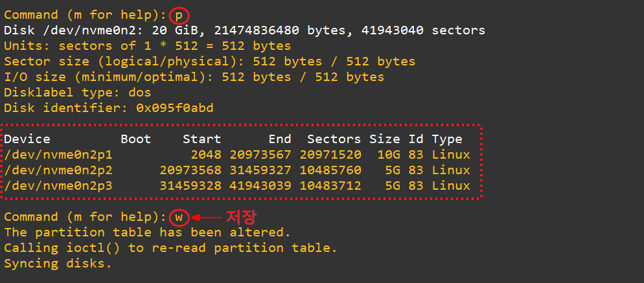This screenshot has width=644, height=283.
Task: Click start sector value 31459328
Action: coord(190,186)
